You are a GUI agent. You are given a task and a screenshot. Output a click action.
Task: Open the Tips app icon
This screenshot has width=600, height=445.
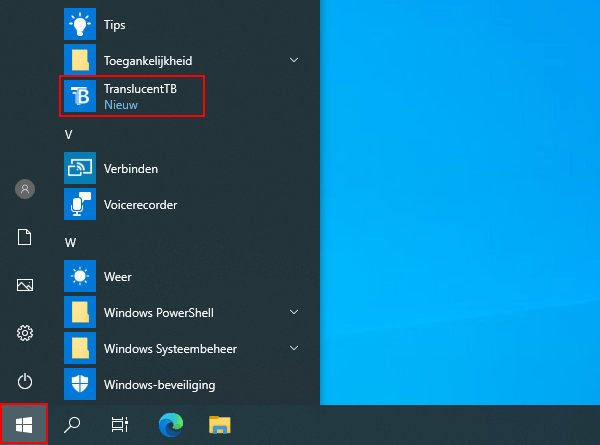click(x=80, y=24)
